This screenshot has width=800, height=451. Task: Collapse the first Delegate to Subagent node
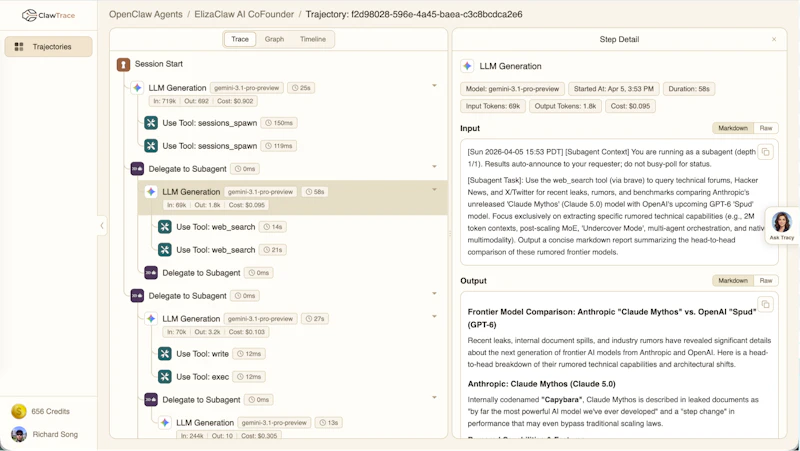(x=434, y=167)
